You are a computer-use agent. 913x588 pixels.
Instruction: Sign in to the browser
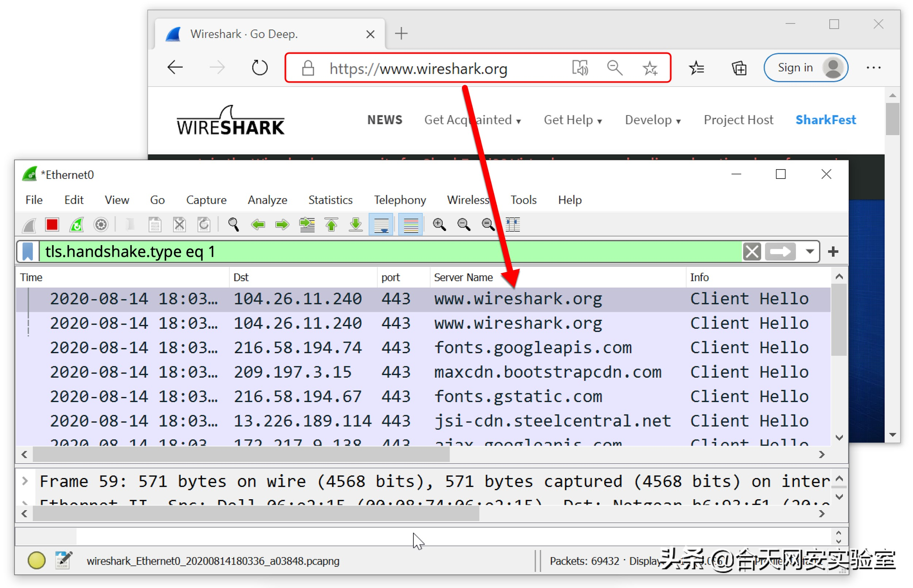806,68
